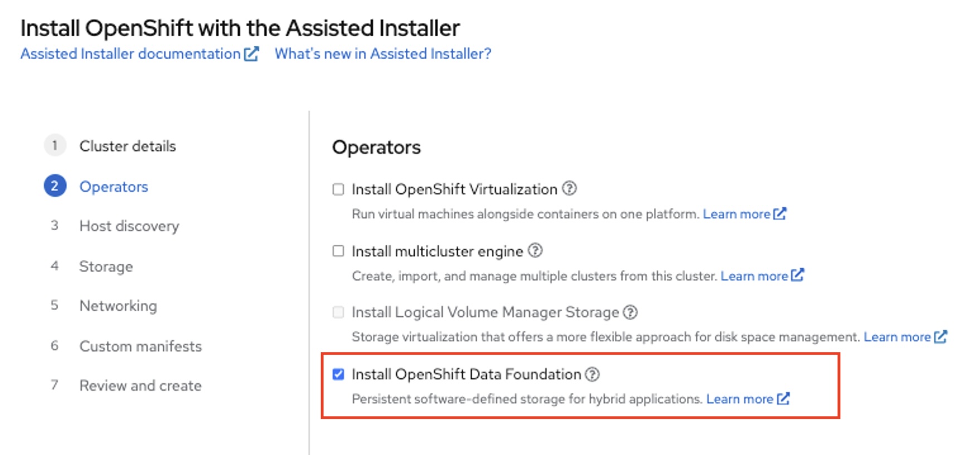Image resolution: width=980 pixels, height=455 pixels.
Task: Check the Install multicluster engine box
Action: [338, 251]
